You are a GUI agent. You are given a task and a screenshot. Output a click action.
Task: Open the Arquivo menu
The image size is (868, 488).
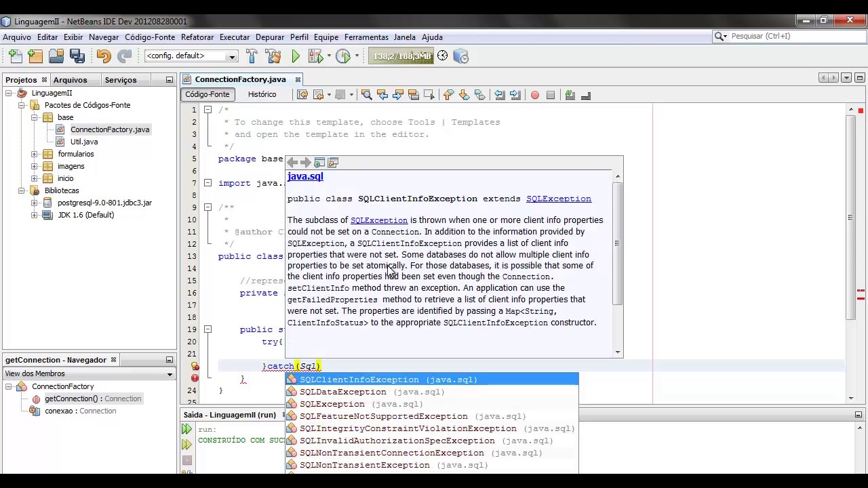17,37
